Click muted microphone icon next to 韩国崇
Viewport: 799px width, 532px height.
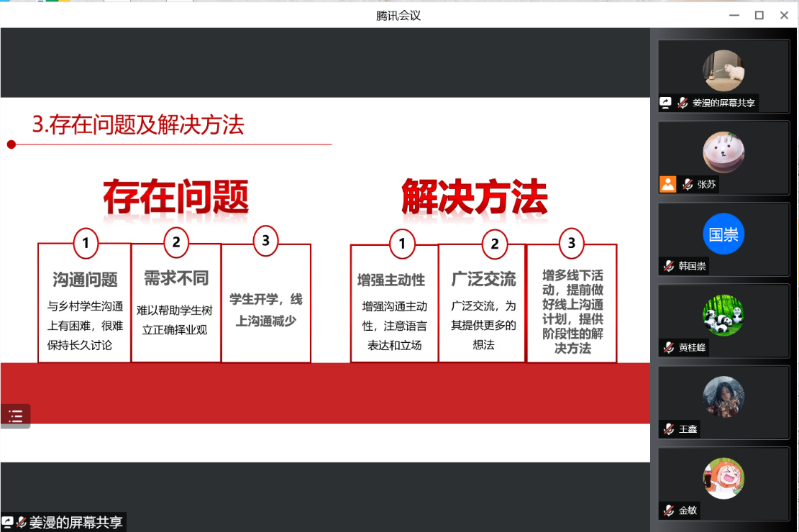coord(669,266)
